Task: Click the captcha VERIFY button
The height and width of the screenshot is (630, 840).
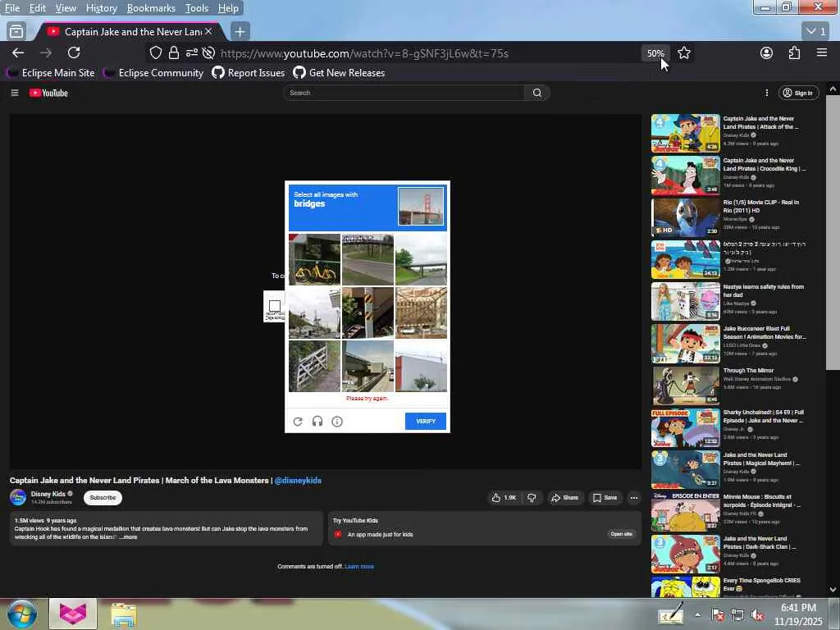Action: (x=426, y=422)
